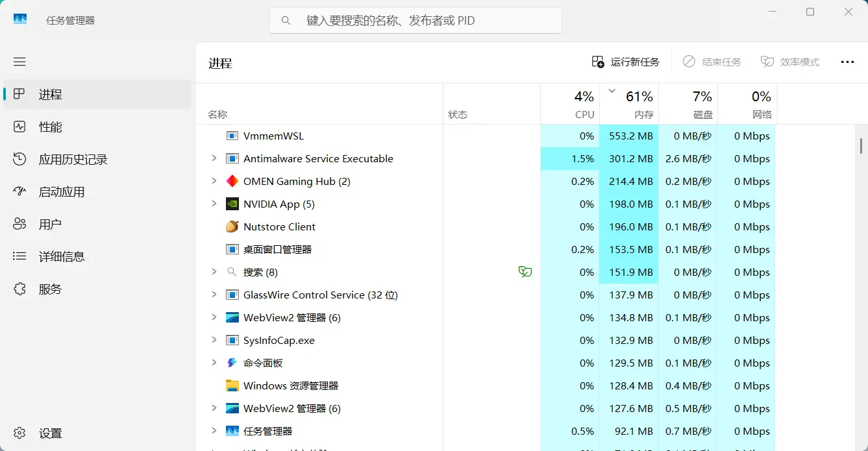The width and height of the screenshot is (868, 451).
Task: Click the VmmemWSL process icon
Action: 232,136
